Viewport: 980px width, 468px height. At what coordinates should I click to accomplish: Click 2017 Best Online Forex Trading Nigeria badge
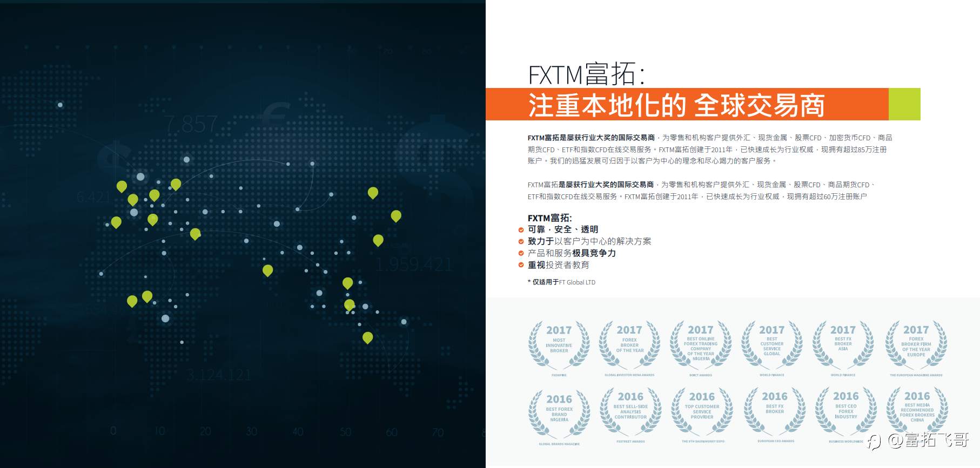(x=701, y=345)
